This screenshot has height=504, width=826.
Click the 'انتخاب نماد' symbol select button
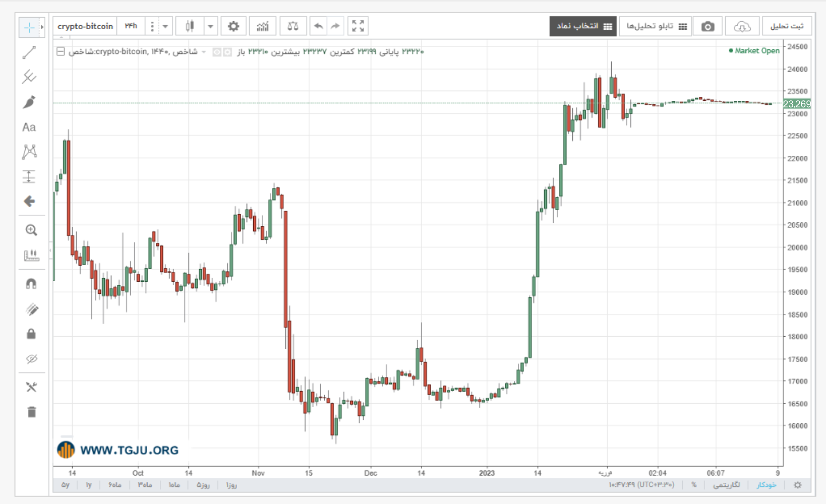[583, 26]
